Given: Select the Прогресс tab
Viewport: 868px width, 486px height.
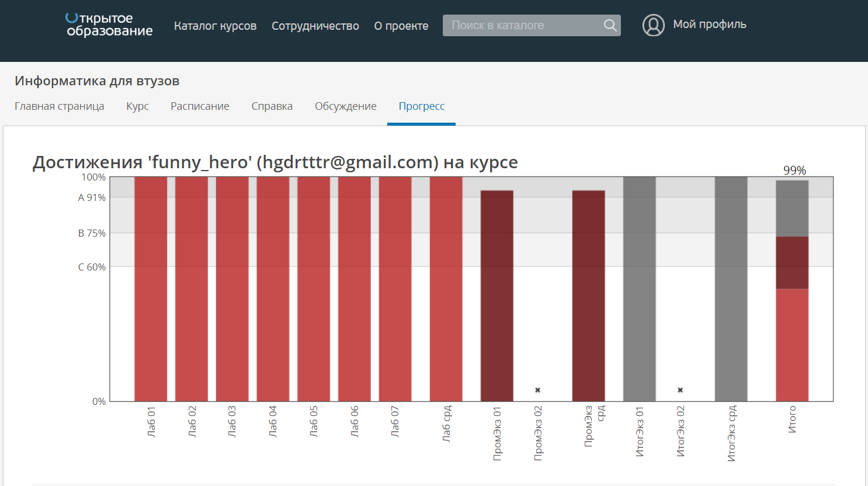Looking at the screenshot, I should [x=421, y=106].
